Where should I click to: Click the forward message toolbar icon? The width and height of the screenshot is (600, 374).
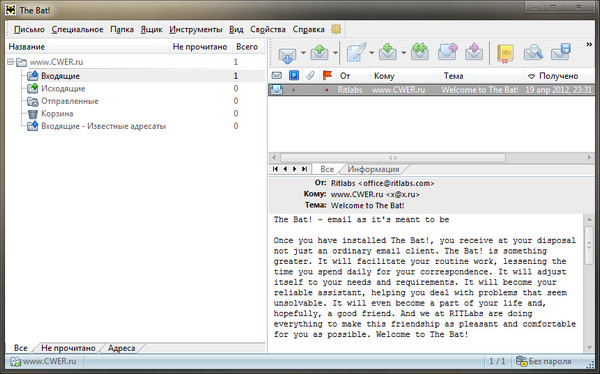click(447, 52)
